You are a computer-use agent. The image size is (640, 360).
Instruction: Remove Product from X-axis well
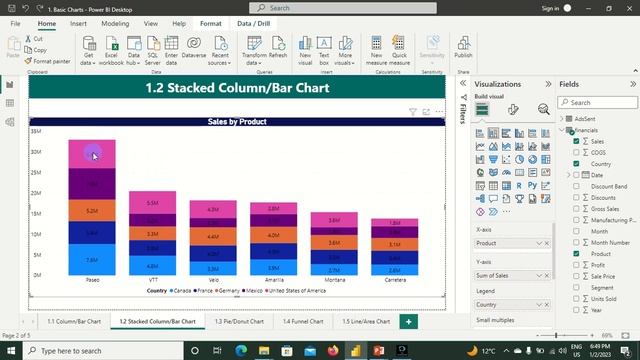point(547,243)
